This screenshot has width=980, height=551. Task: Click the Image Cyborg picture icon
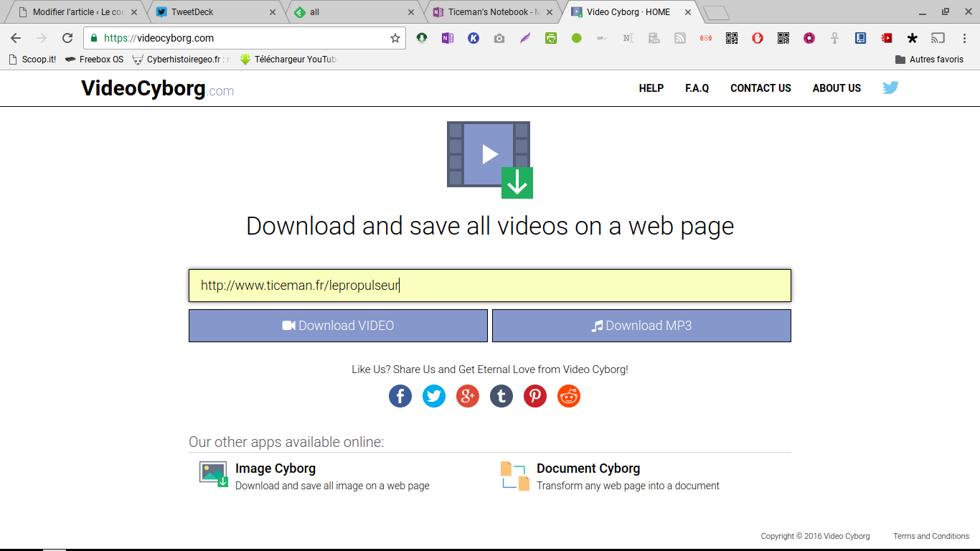(x=214, y=475)
